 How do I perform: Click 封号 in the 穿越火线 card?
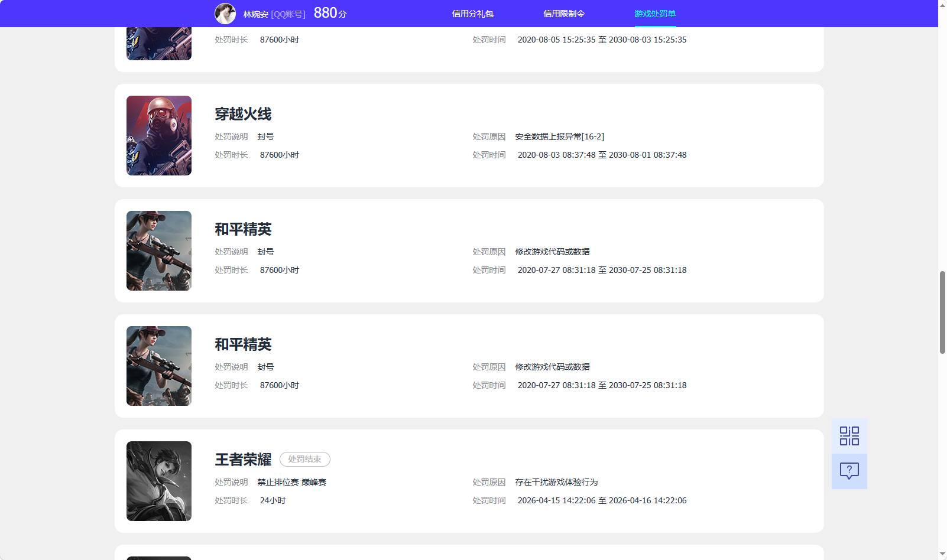(x=265, y=136)
